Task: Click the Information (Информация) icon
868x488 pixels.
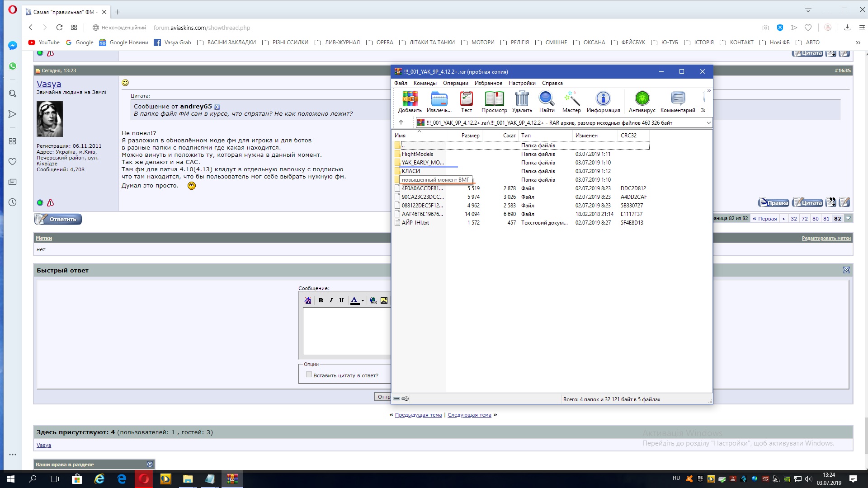Action: coord(603,99)
